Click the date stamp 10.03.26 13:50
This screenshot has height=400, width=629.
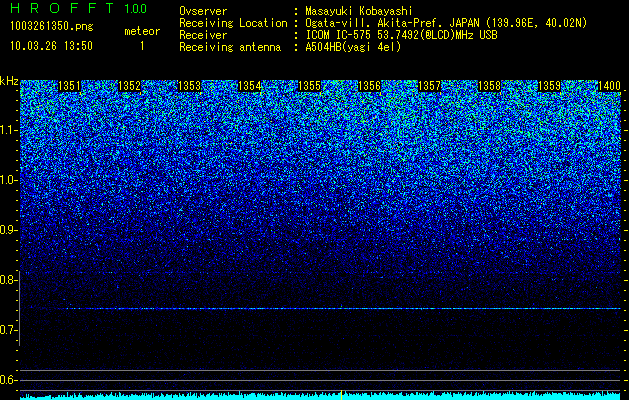[x=51, y=46]
